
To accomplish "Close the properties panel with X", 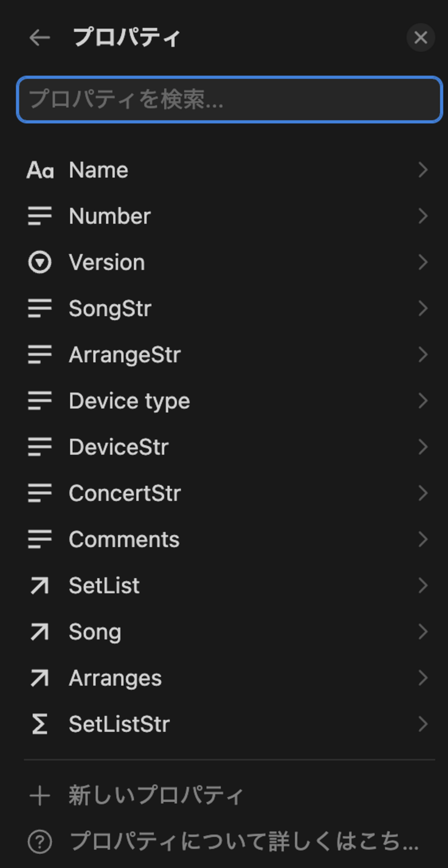I will pyautogui.click(x=420, y=38).
